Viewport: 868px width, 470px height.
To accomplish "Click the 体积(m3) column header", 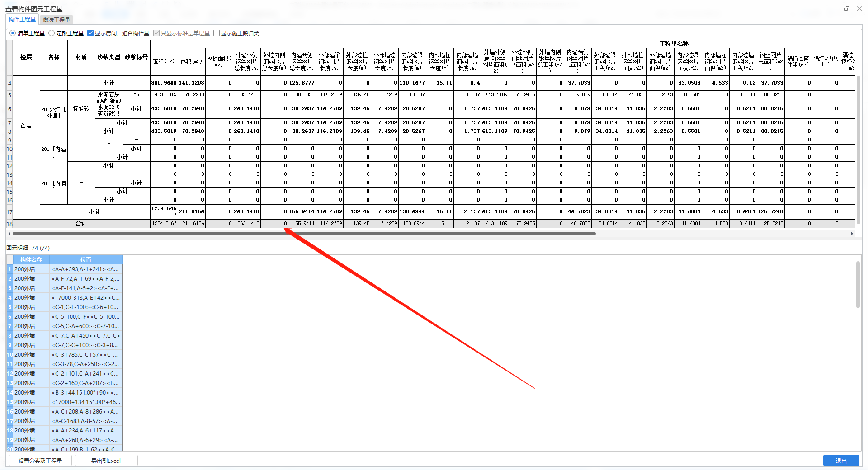I will click(191, 61).
